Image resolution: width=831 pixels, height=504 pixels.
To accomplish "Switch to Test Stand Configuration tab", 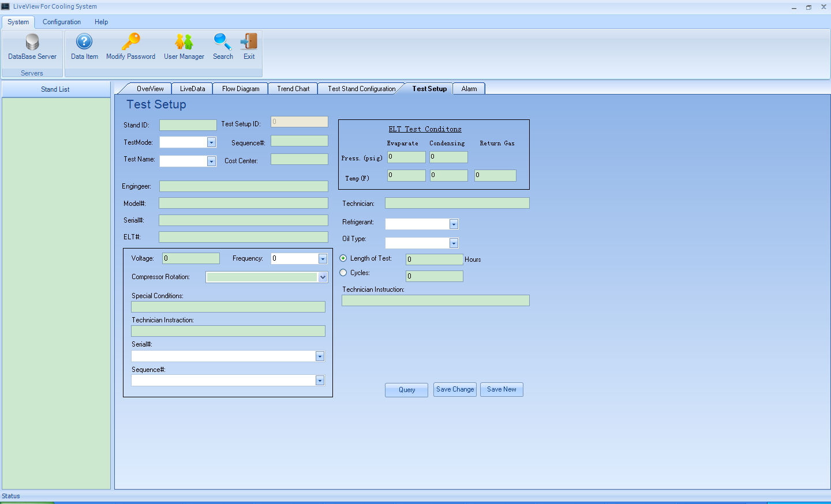I will pyautogui.click(x=362, y=89).
